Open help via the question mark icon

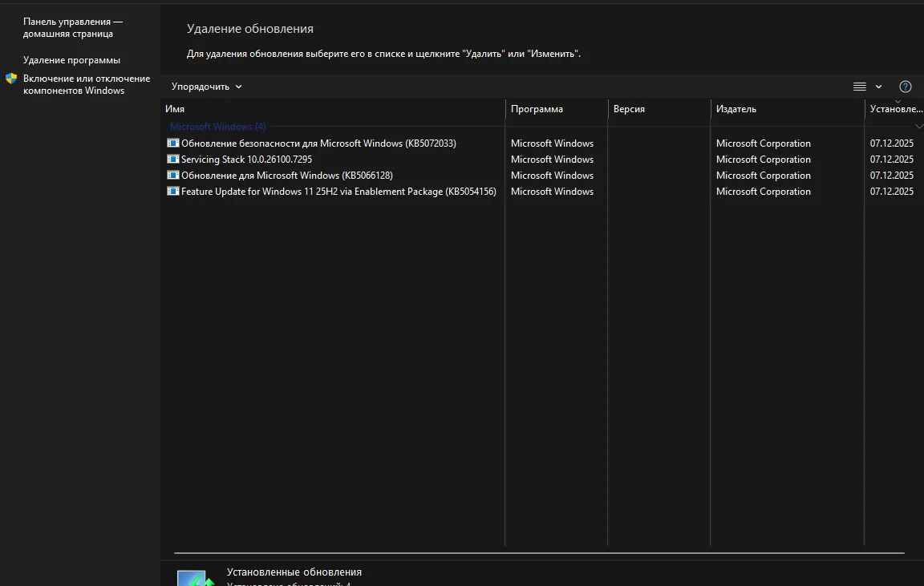(906, 87)
